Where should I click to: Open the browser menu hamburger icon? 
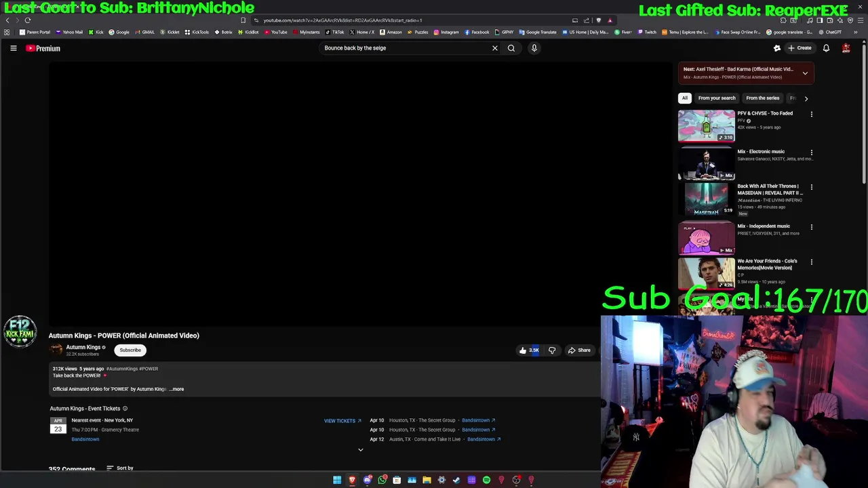click(x=860, y=20)
